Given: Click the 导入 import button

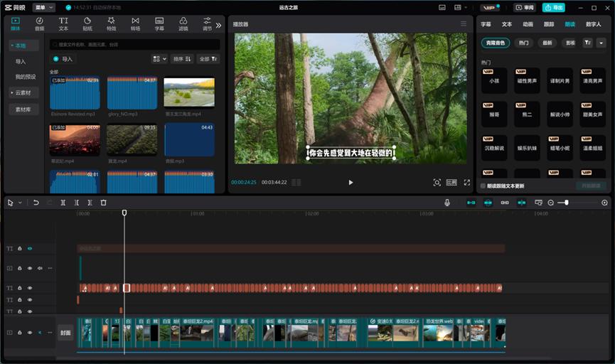Looking at the screenshot, I should pyautogui.click(x=64, y=59).
